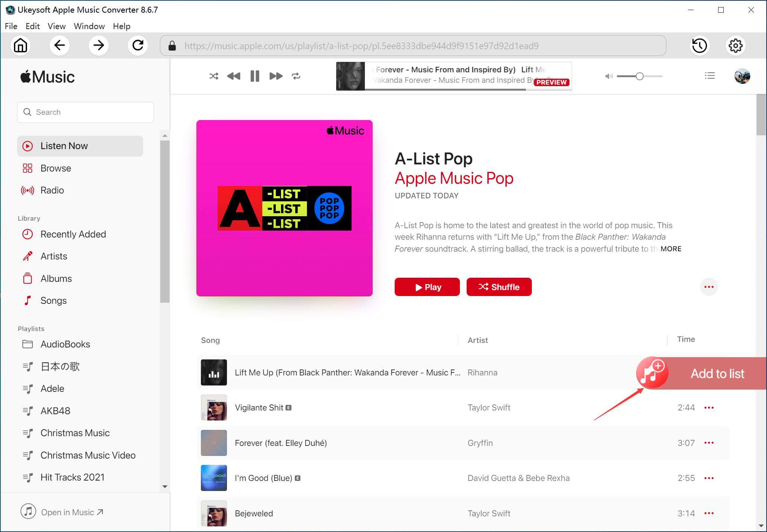Click the shuffle playback icon
Screen dimensions: 767x532
(213, 76)
